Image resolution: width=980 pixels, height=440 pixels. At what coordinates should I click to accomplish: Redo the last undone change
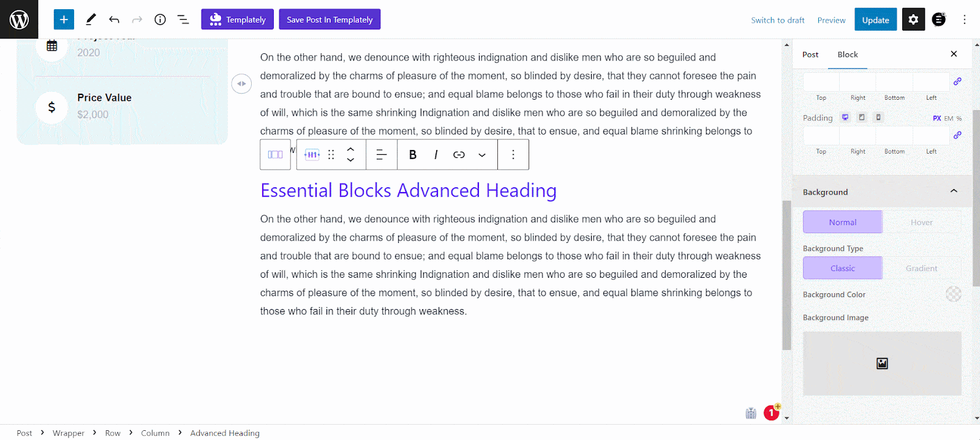click(x=137, y=20)
